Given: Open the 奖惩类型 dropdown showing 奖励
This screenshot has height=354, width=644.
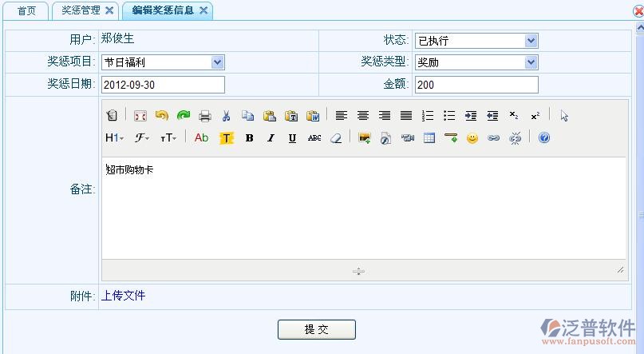Looking at the screenshot, I should [476, 62].
